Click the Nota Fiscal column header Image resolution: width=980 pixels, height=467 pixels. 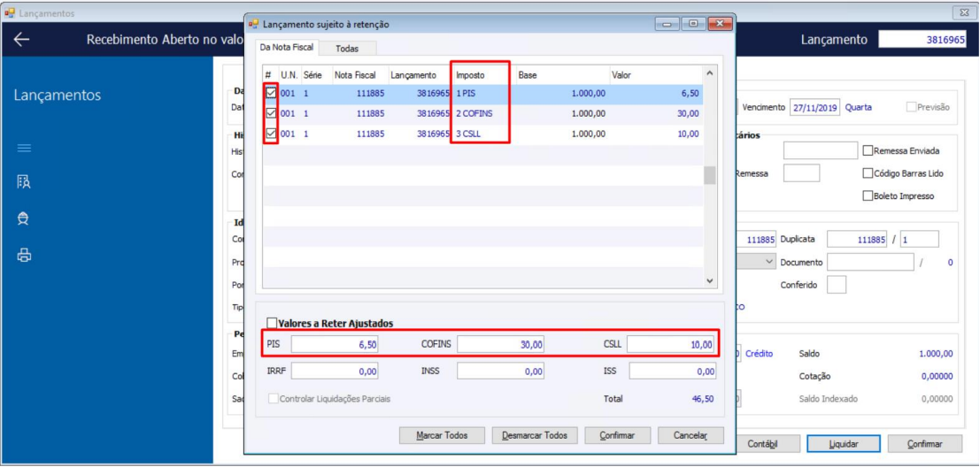(x=355, y=75)
